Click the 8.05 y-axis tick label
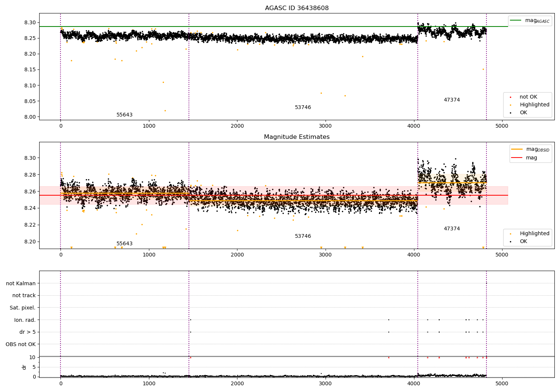 30,101
